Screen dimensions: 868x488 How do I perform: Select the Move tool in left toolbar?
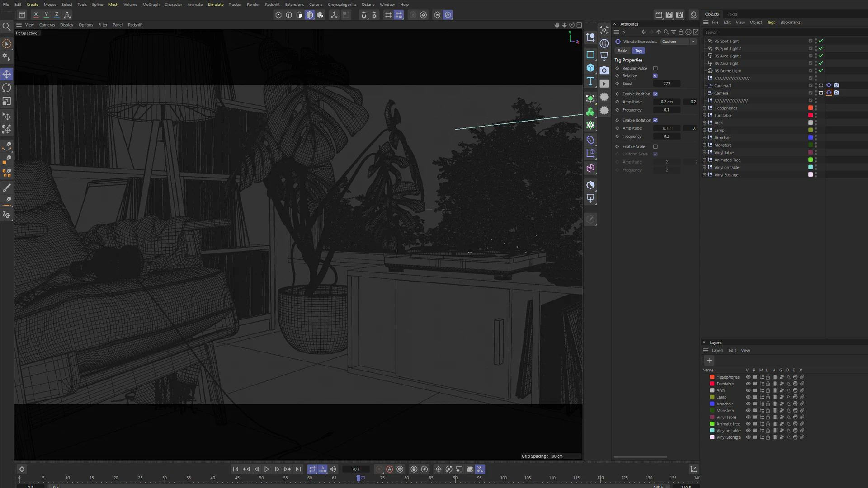pos(7,74)
